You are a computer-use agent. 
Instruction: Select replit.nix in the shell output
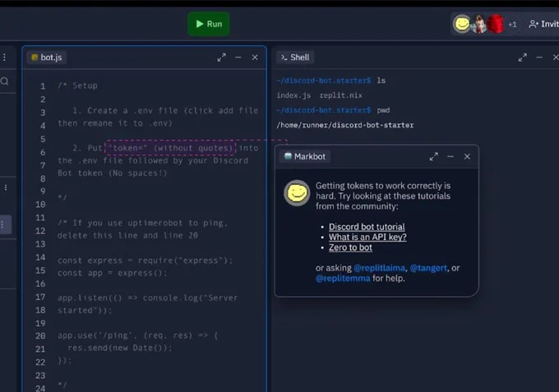(340, 95)
